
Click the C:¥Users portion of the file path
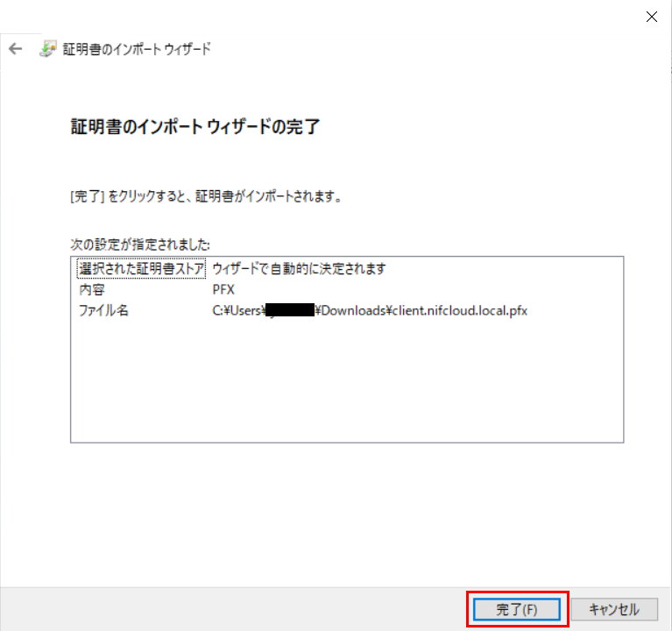tap(238, 311)
